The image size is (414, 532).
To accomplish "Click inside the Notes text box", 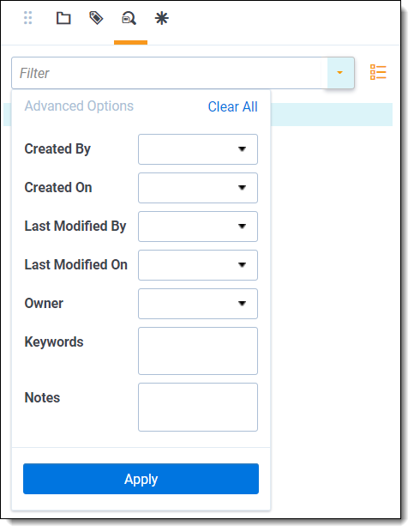I will (x=198, y=408).
